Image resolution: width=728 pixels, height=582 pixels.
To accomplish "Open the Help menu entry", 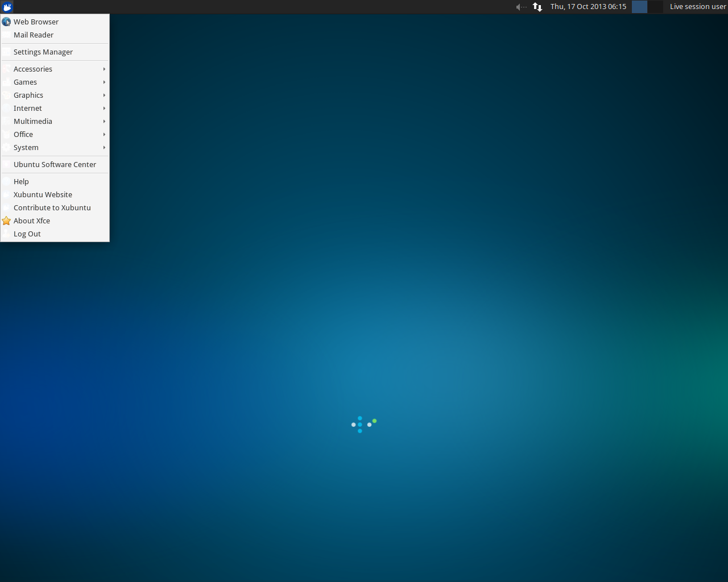I will pyautogui.click(x=55, y=181).
